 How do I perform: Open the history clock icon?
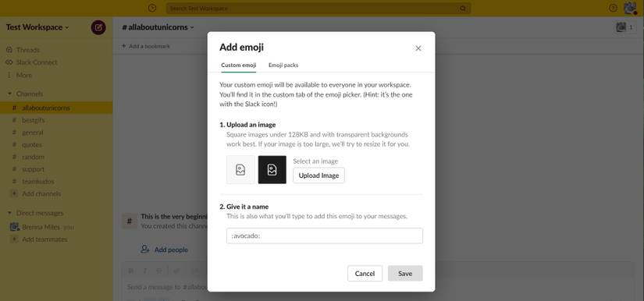[x=152, y=8]
